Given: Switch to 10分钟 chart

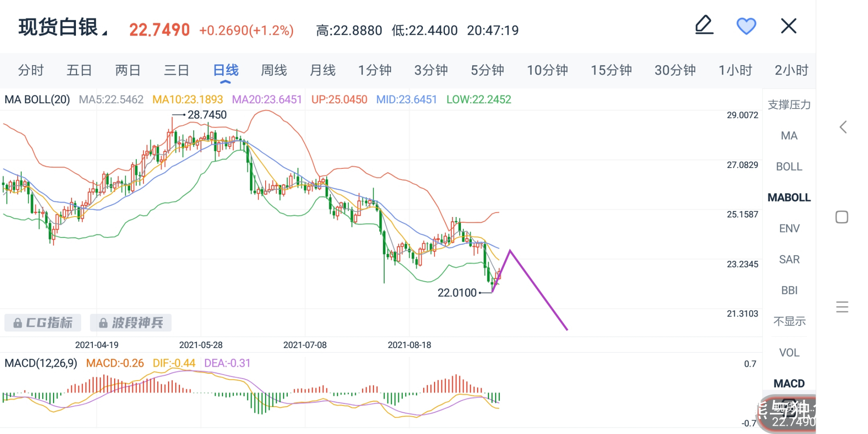Looking at the screenshot, I should pyautogui.click(x=547, y=70).
